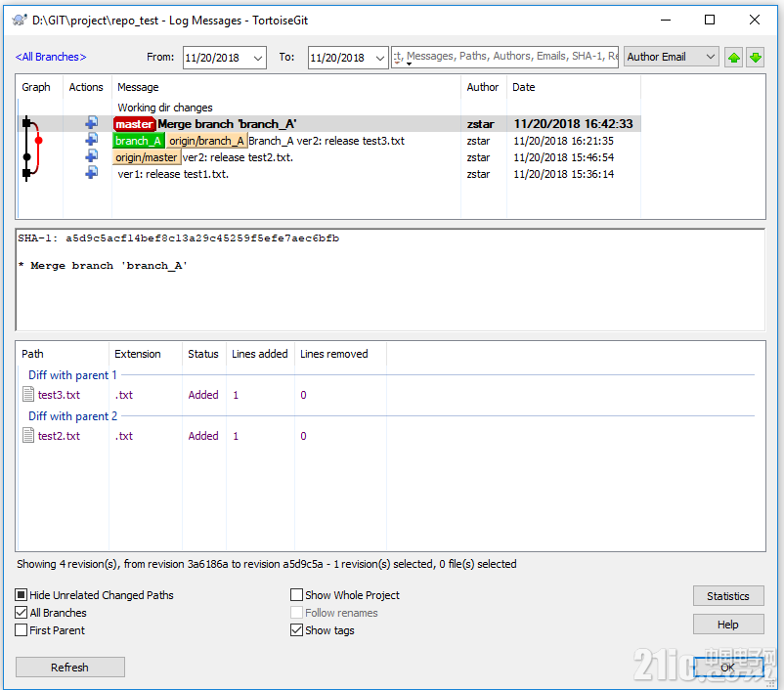This screenshot has height=690, width=784.
Task: Click the Actions column header
Action: [x=86, y=87]
